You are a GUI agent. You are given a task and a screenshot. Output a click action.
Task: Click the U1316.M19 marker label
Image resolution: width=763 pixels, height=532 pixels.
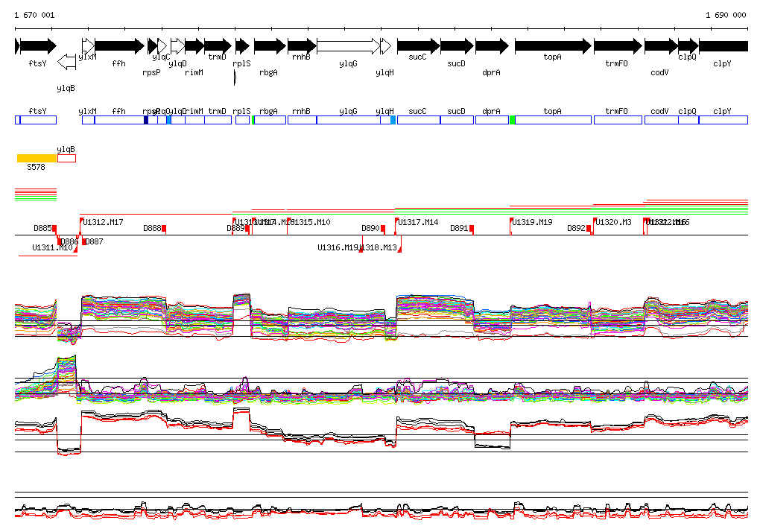(x=338, y=248)
